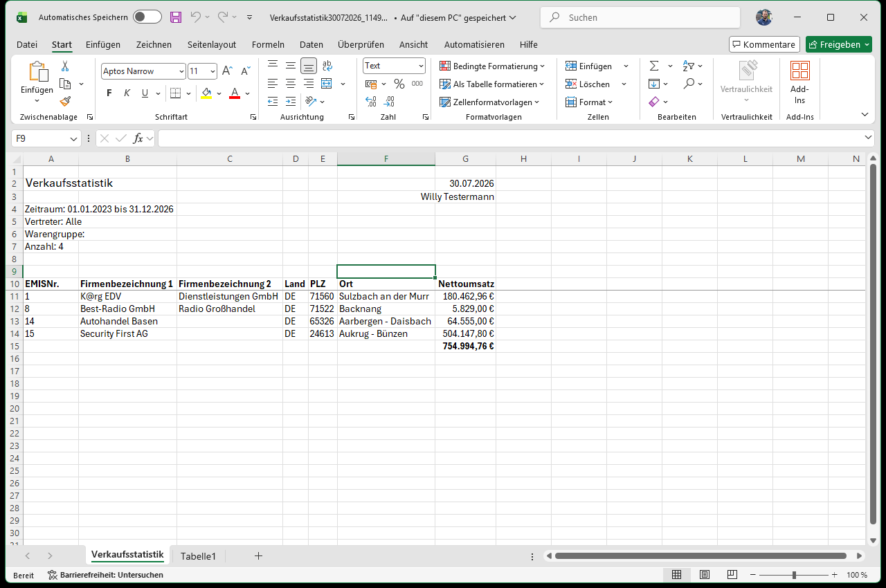Toggle Automatisches Speichern switch
Viewport: 886px width, 588px height.
pyautogui.click(x=147, y=17)
